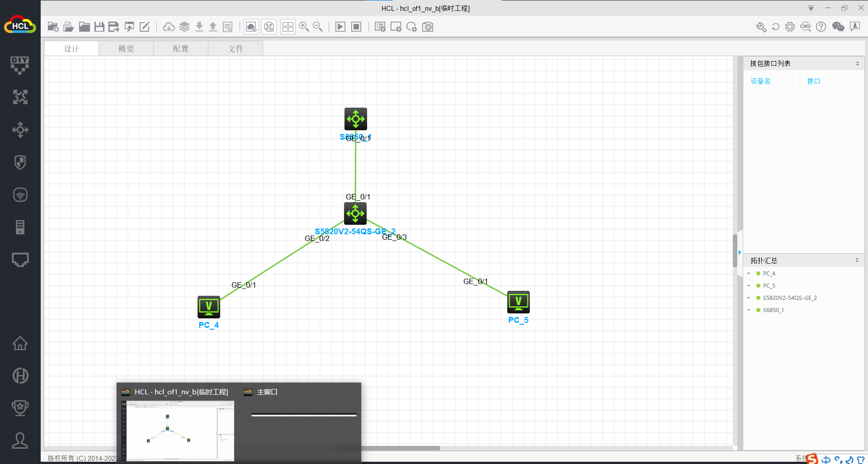Viewport: 868px width, 464px height.
Task: Click the export project icon
Action: [129, 27]
